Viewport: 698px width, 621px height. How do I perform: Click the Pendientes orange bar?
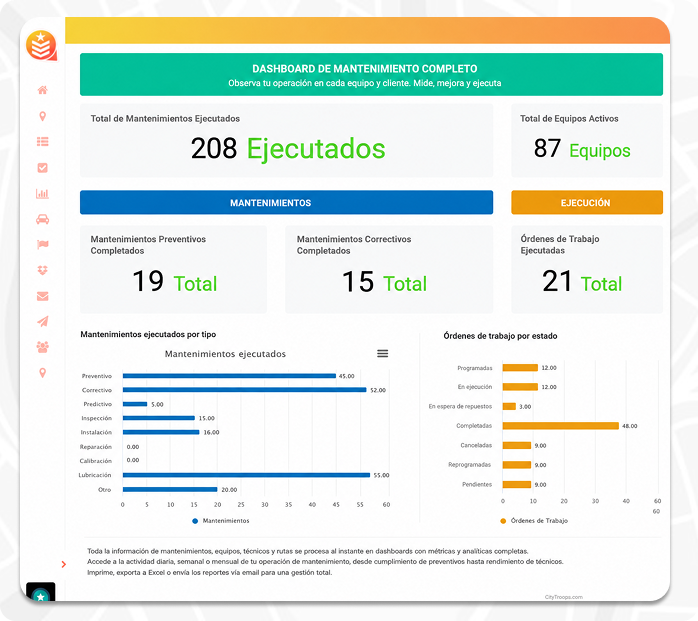tap(516, 484)
